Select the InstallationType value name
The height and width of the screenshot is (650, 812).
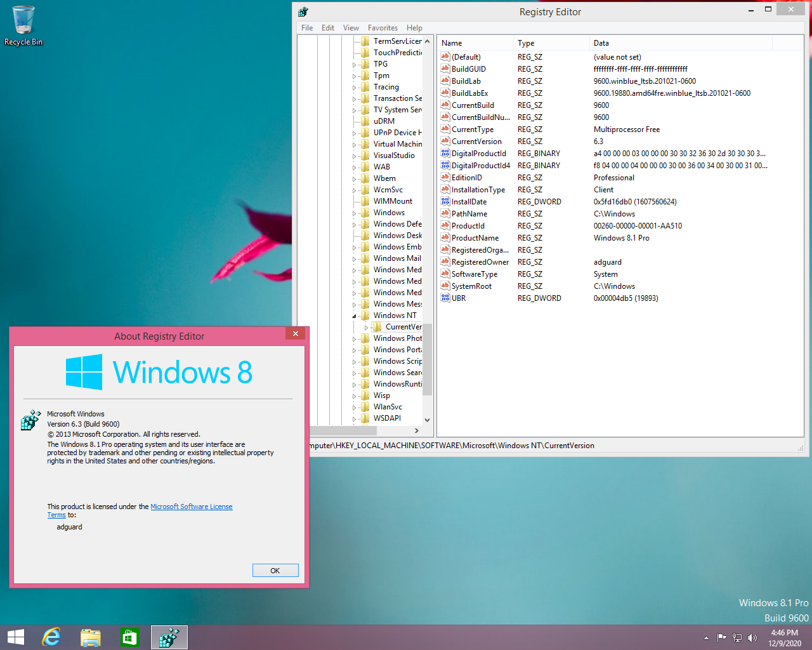tap(478, 189)
